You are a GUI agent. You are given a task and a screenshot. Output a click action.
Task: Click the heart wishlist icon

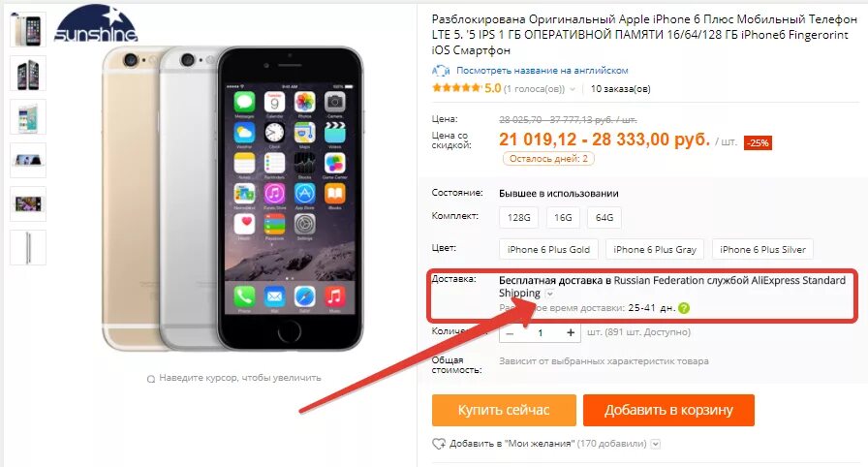[439, 444]
